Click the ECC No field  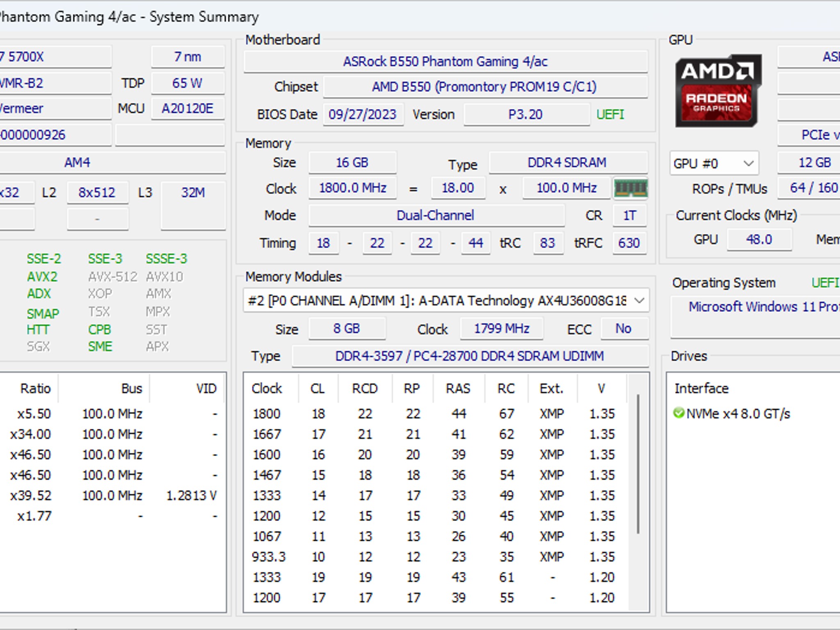624,329
